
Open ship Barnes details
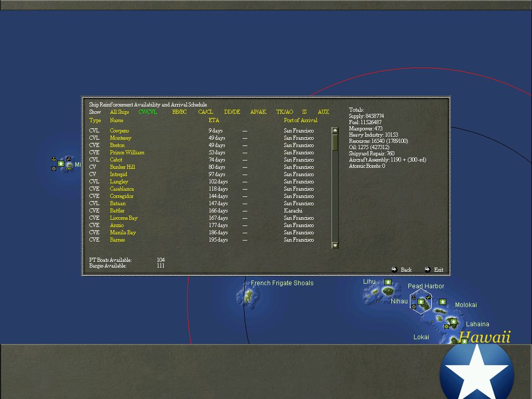click(x=117, y=240)
